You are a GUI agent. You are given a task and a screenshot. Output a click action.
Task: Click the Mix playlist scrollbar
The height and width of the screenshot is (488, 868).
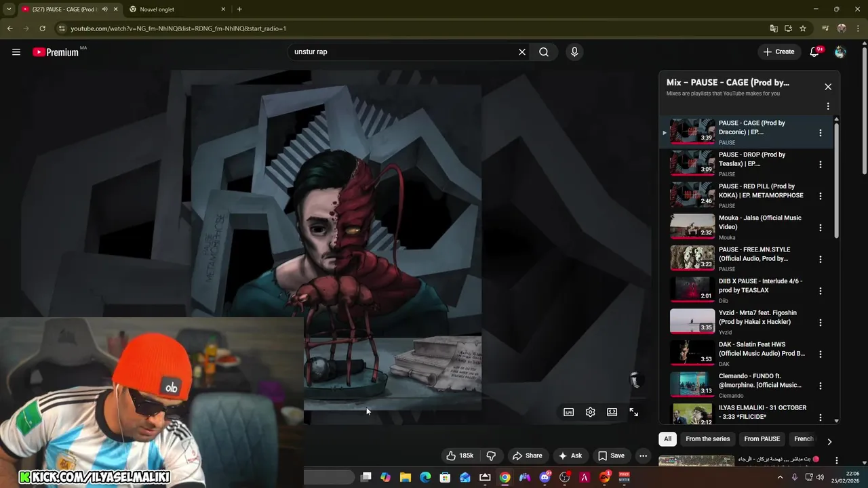click(837, 180)
